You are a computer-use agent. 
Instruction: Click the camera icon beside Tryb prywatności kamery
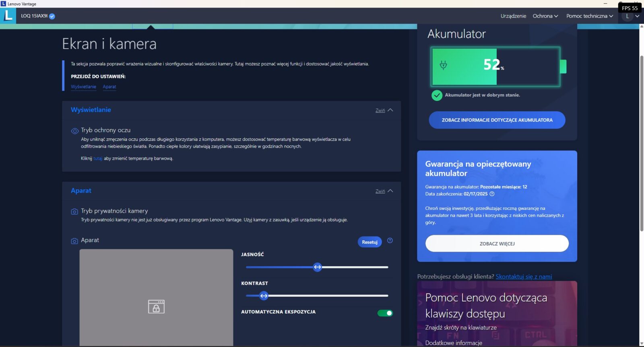tap(74, 211)
